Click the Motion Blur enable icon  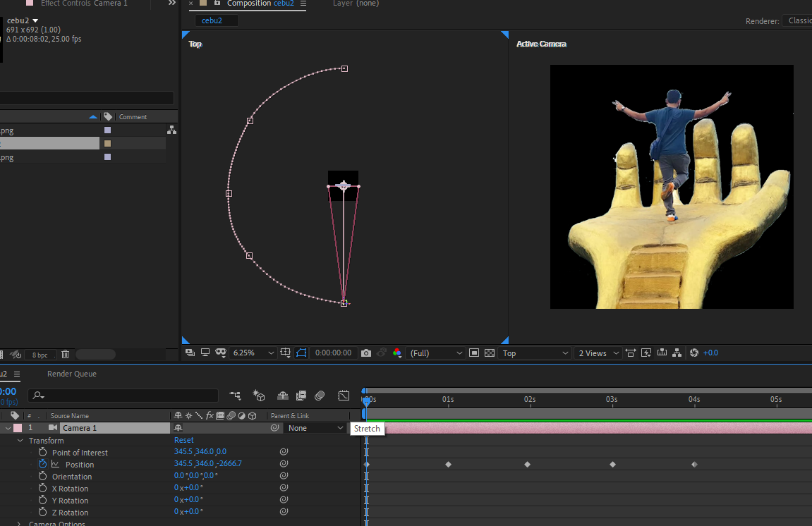pos(320,396)
